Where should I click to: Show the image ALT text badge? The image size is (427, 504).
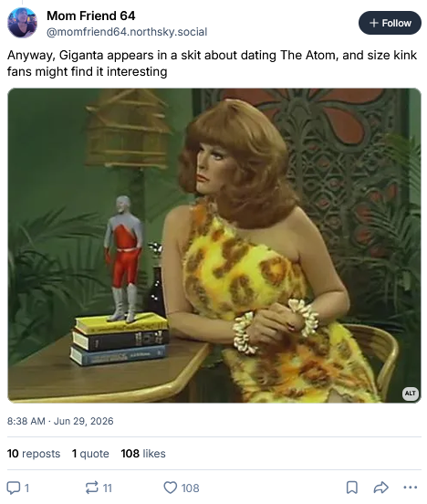click(411, 394)
